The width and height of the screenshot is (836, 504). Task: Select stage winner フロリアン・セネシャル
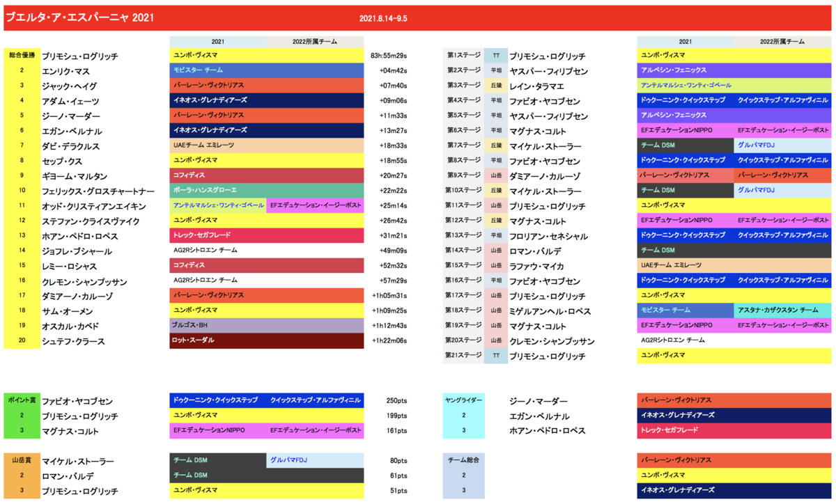[x=548, y=237]
